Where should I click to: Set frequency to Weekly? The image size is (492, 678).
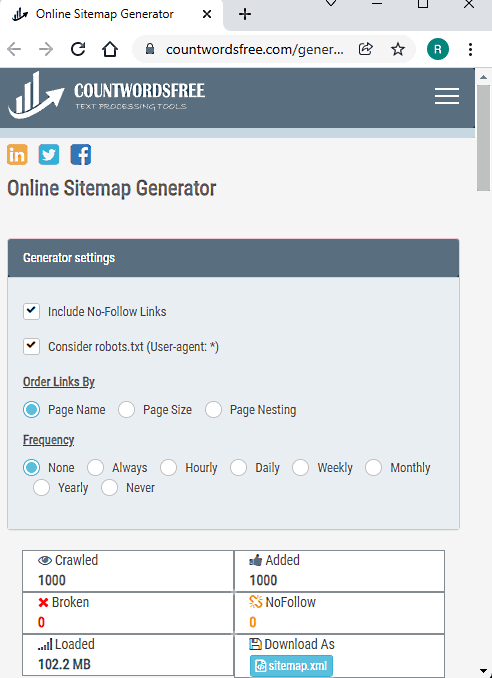click(x=300, y=467)
